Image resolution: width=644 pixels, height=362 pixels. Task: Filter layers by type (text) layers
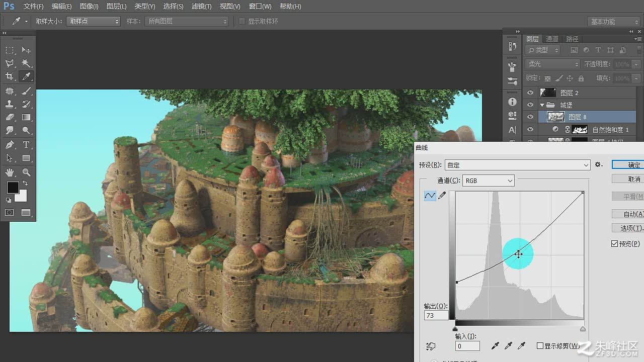click(598, 50)
